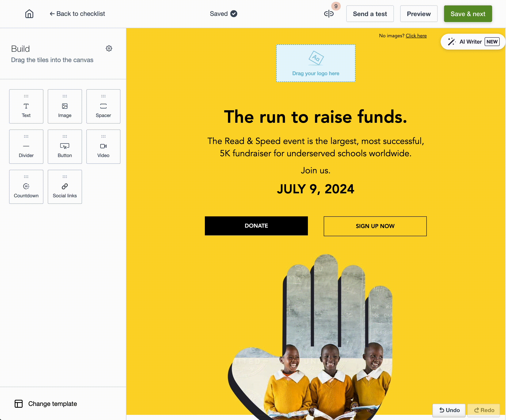Click the Text tile in Build panel

26,106
